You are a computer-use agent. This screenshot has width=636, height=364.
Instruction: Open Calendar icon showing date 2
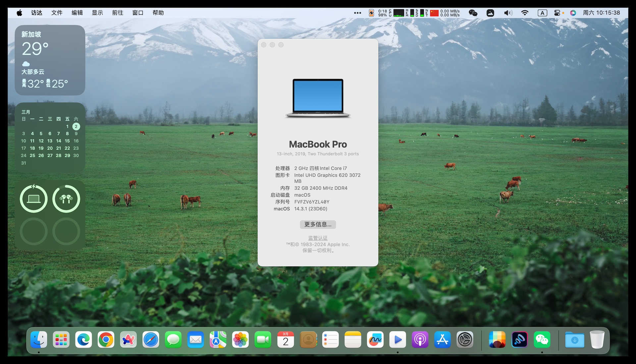286,340
